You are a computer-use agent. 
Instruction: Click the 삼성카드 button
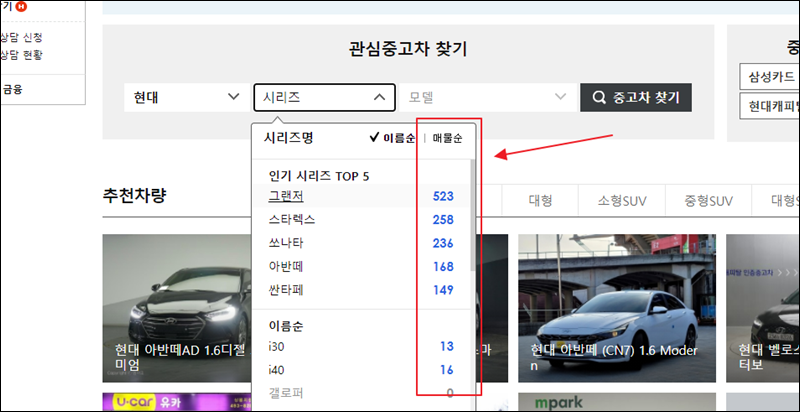coord(769,77)
